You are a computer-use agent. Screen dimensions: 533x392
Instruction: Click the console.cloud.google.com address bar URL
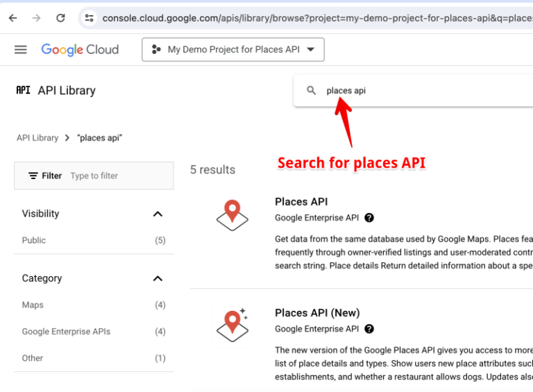click(x=317, y=18)
